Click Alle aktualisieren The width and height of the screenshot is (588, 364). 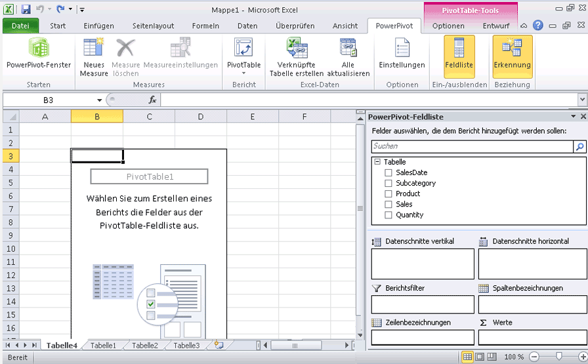coord(348,57)
